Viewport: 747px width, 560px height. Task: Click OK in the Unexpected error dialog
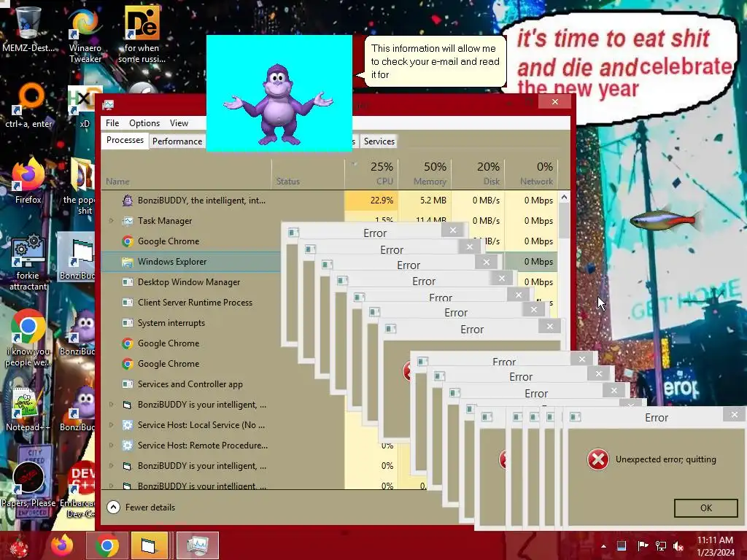[706, 508]
